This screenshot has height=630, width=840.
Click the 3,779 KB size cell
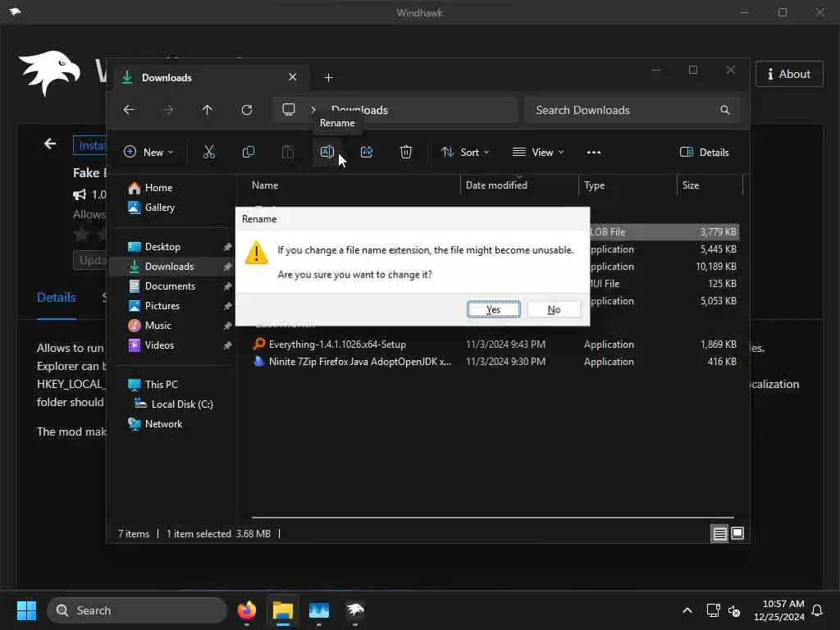click(718, 232)
